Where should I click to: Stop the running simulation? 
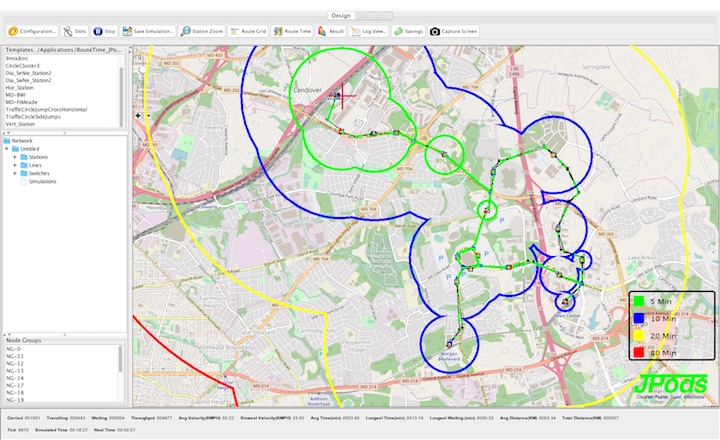(104, 31)
